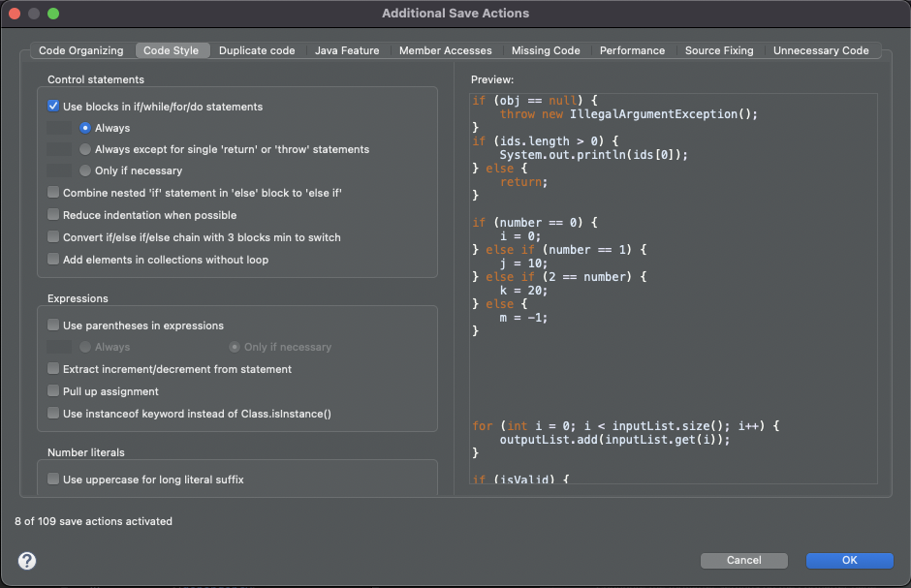Image resolution: width=911 pixels, height=588 pixels.
Task: Click the '} else if (2 == number) {' line
Action: (559, 277)
